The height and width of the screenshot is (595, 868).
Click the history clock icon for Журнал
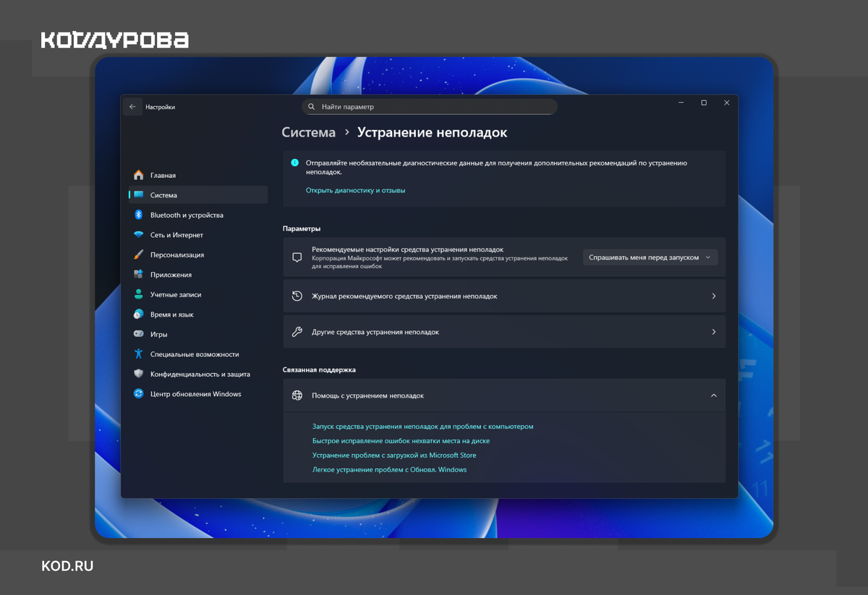tap(297, 296)
